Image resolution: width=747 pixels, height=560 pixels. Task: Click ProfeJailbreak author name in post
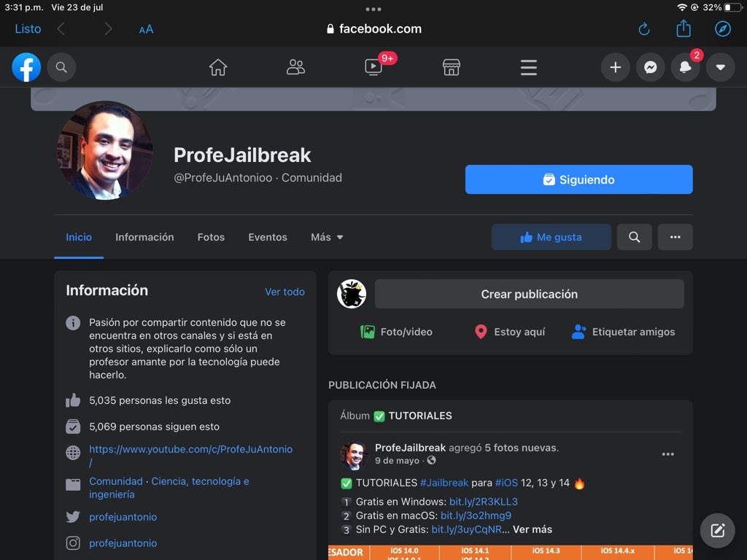coord(410,448)
